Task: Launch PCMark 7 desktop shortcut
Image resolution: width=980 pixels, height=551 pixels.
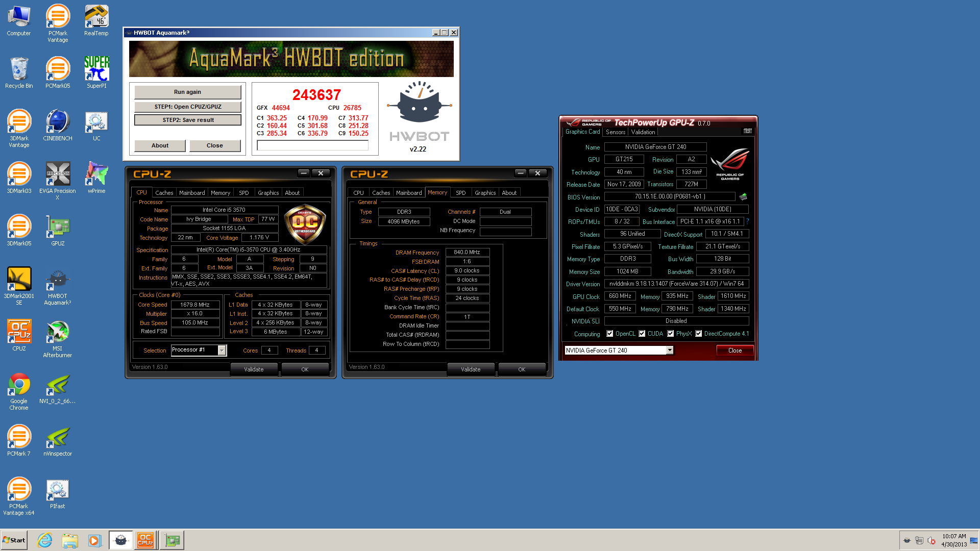Action: coord(19,441)
